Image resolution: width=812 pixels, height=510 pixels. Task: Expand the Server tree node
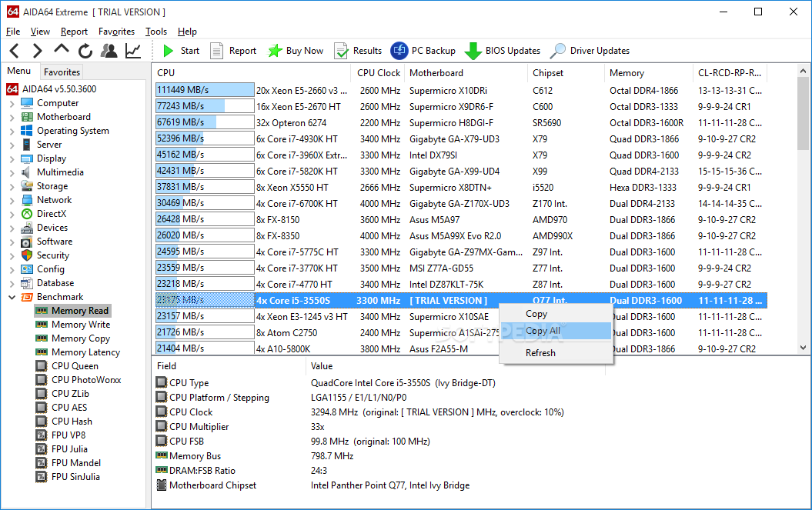tap(12, 145)
